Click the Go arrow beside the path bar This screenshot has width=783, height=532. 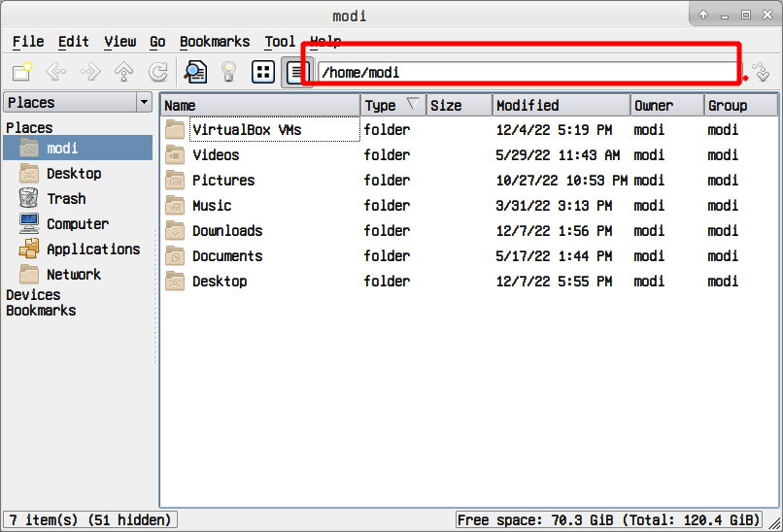(762, 73)
